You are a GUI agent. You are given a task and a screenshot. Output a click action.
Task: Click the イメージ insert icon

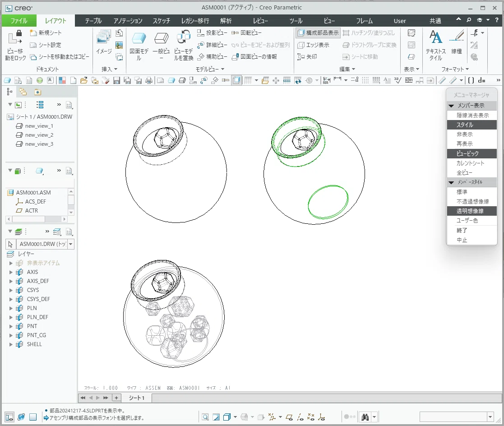click(x=103, y=37)
